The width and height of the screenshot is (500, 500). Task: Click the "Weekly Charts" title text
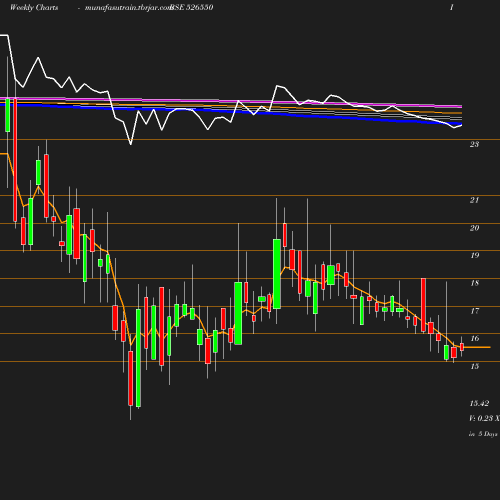34,7
